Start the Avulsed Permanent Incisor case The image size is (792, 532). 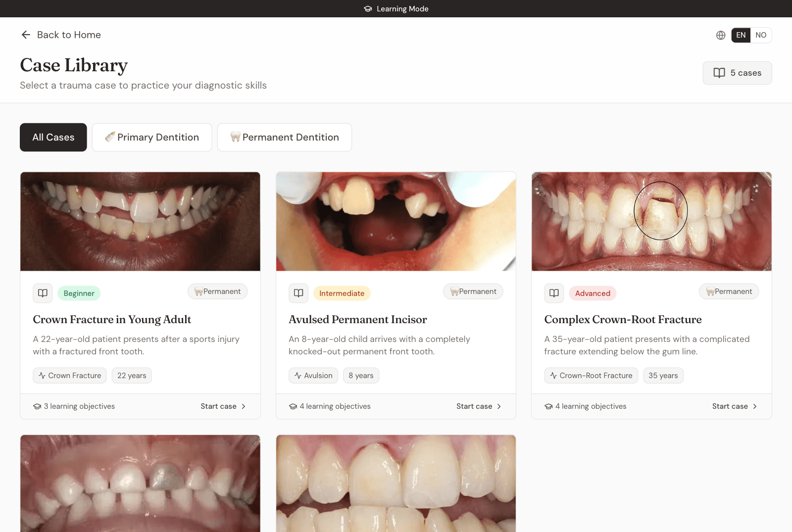point(479,406)
